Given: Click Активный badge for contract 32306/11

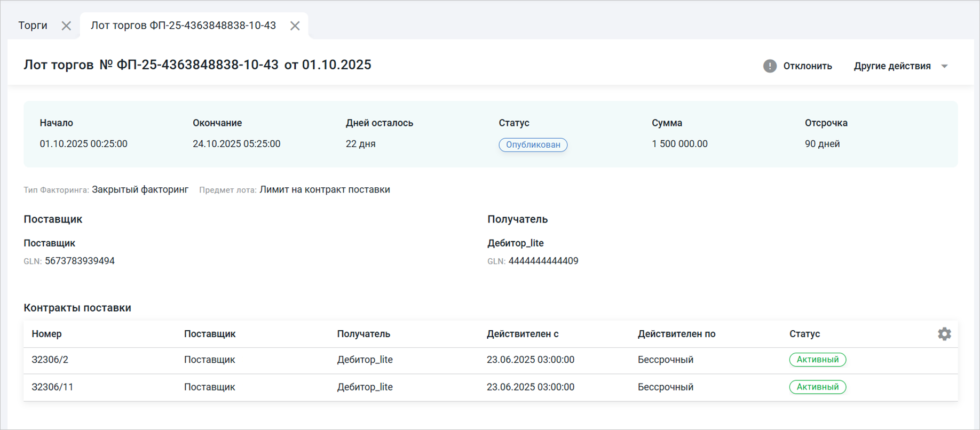Looking at the screenshot, I should pyautogui.click(x=817, y=387).
